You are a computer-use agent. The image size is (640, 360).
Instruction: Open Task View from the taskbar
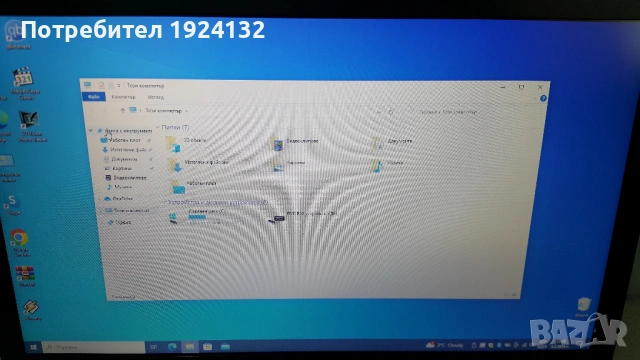point(153,347)
